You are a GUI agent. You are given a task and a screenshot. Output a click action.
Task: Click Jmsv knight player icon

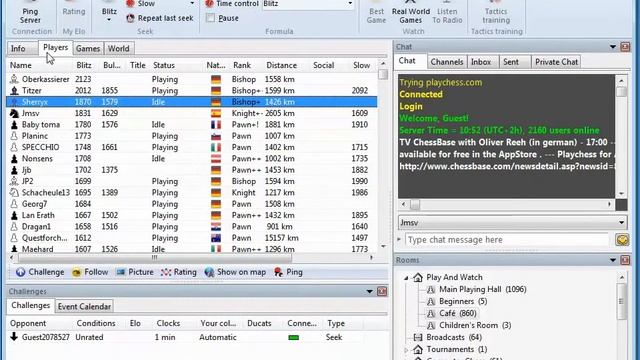tap(14, 113)
